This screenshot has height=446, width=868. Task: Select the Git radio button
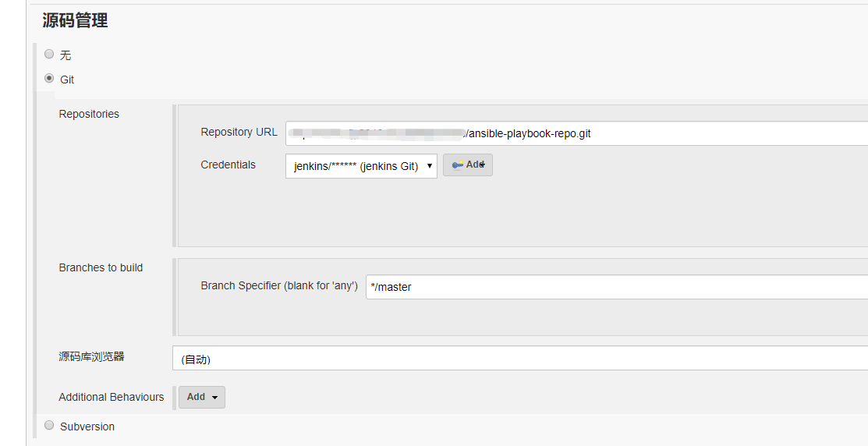pos(49,78)
